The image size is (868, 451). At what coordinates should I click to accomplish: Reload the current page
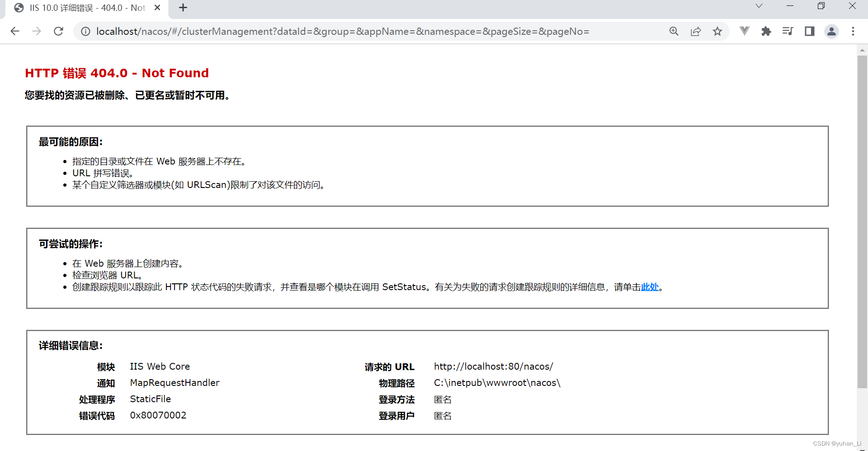tap(58, 31)
